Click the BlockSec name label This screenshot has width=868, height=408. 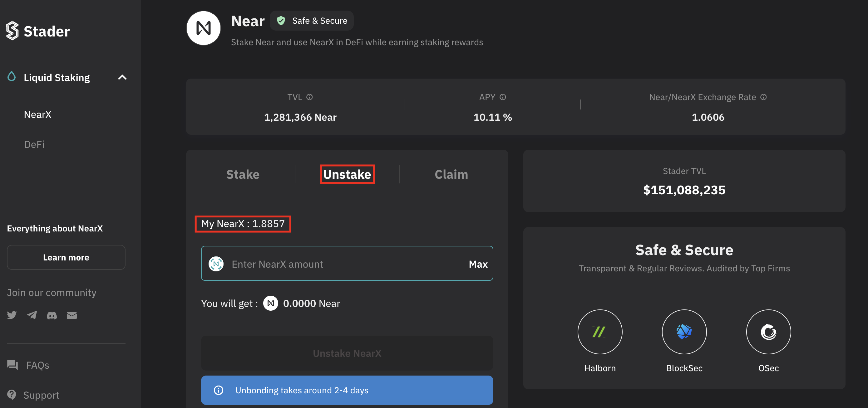(684, 368)
